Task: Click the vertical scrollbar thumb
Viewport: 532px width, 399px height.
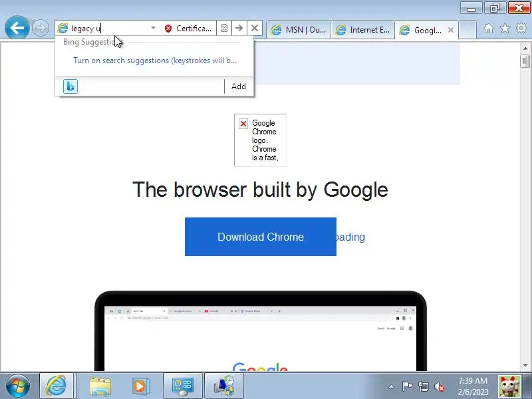Action: pyautogui.click(x=525, y=61)
